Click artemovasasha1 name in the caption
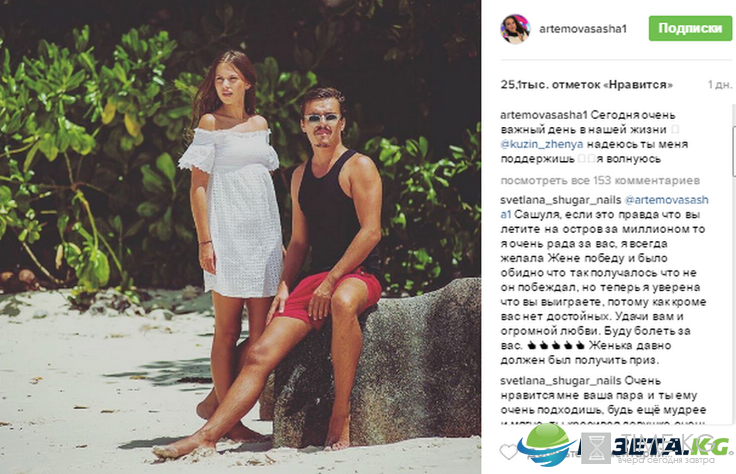 pyautogui.click(x=544, y=115)
